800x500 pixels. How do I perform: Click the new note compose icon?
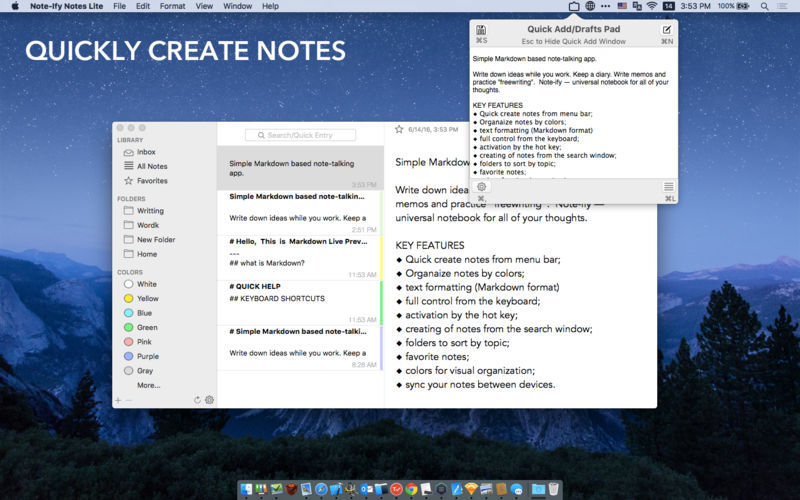667,30
